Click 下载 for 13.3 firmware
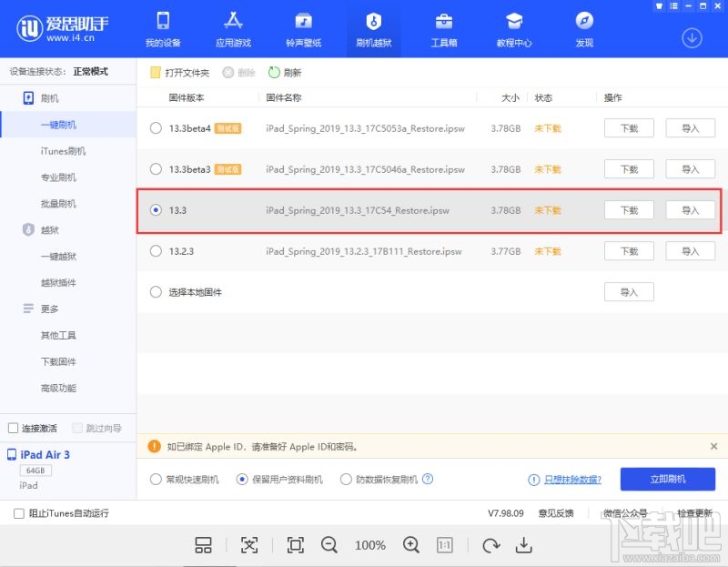Viewport: 728px width, 567px height. [x=629, y=210]
